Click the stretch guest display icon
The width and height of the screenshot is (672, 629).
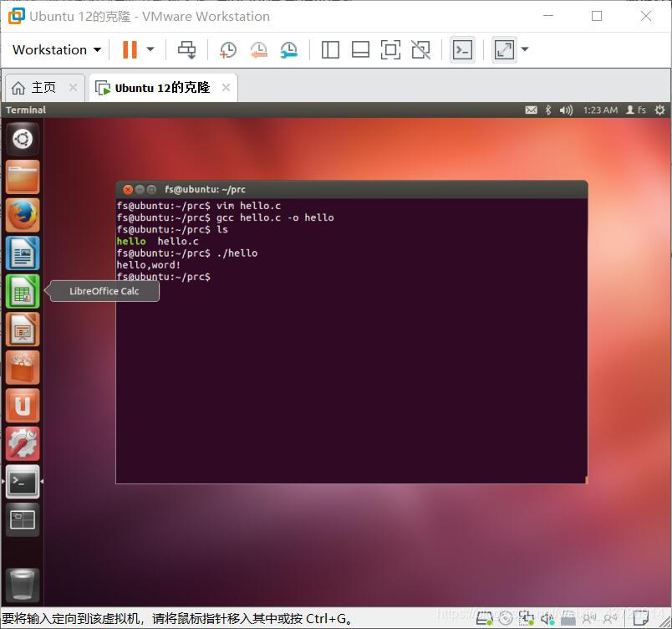tap(504, 49)
